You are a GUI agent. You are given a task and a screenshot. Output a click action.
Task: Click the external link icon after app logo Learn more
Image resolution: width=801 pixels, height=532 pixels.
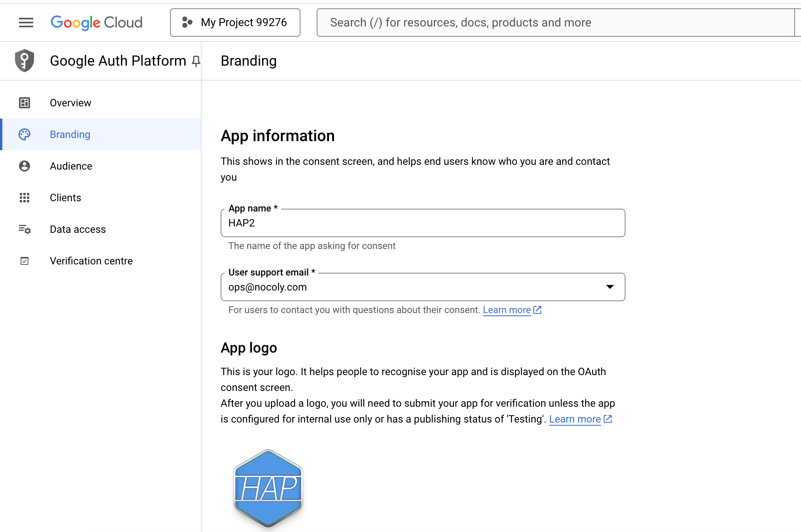[x=608, y=419]
